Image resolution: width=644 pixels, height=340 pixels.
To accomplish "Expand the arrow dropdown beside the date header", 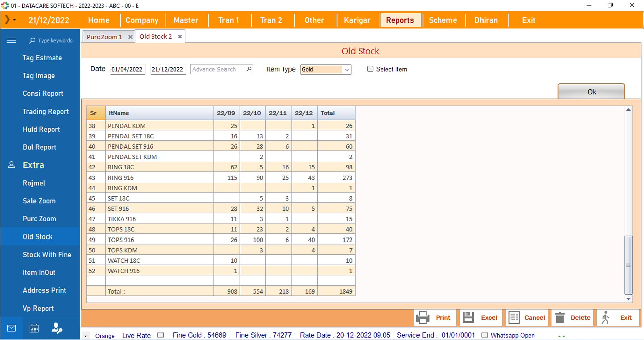I will point(14,20).
